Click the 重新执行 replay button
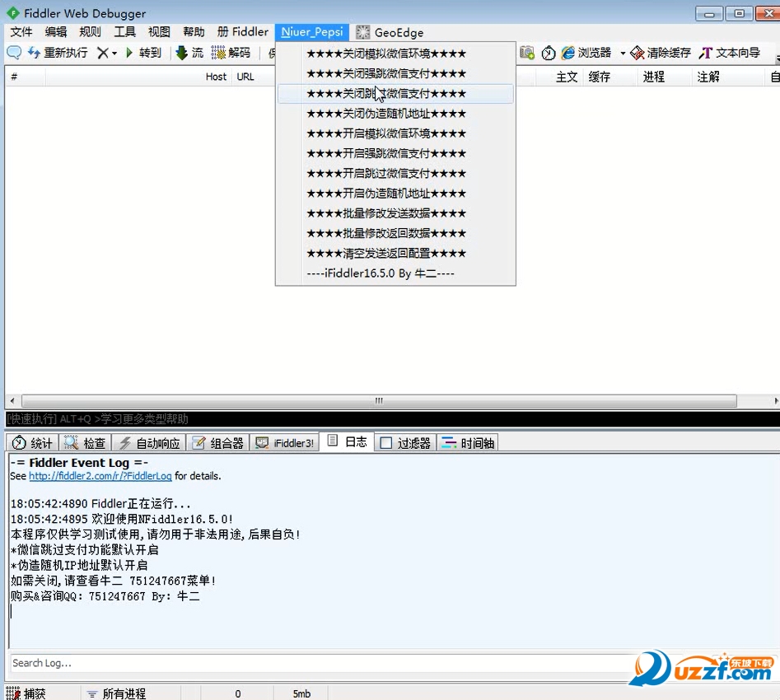The height and width of the screenshot is (700, 780). coord(58,53)
